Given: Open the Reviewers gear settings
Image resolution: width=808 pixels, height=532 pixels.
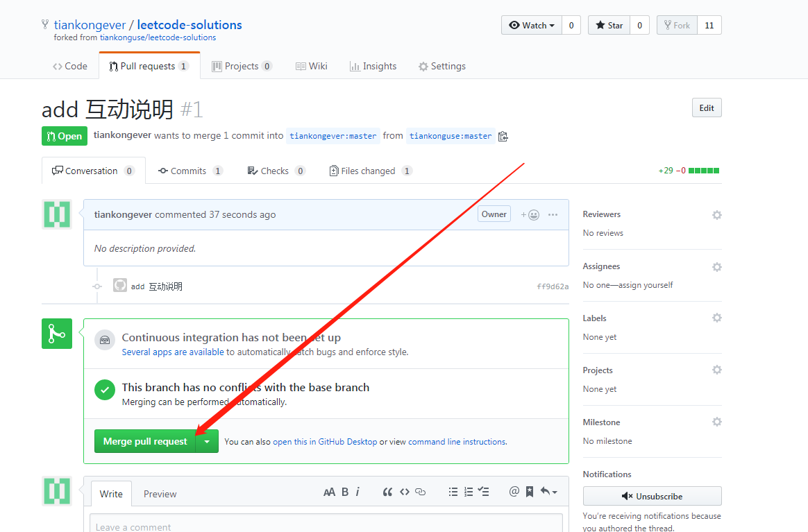Looking at the screenshot, I should click(717, 215).
